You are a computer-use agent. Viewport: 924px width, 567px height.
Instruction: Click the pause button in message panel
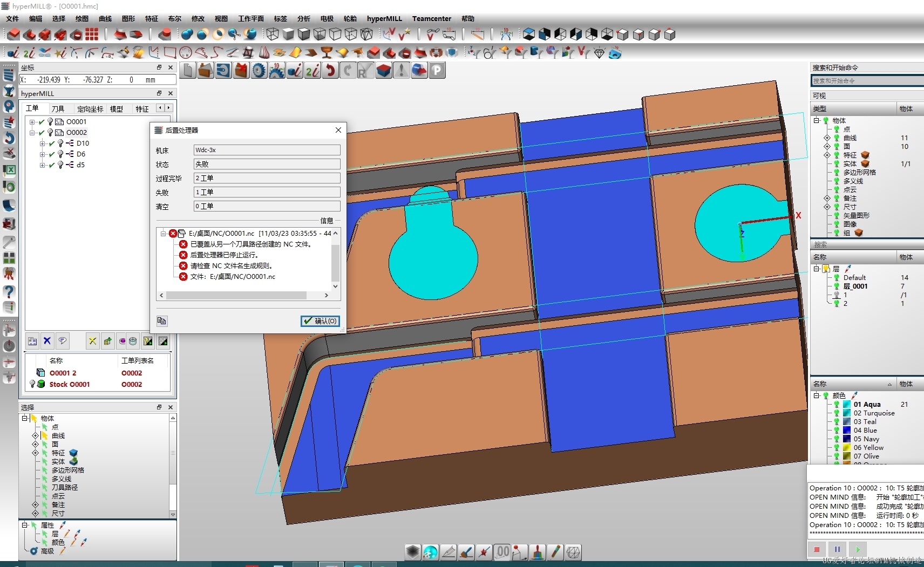[x=837, y=549]
